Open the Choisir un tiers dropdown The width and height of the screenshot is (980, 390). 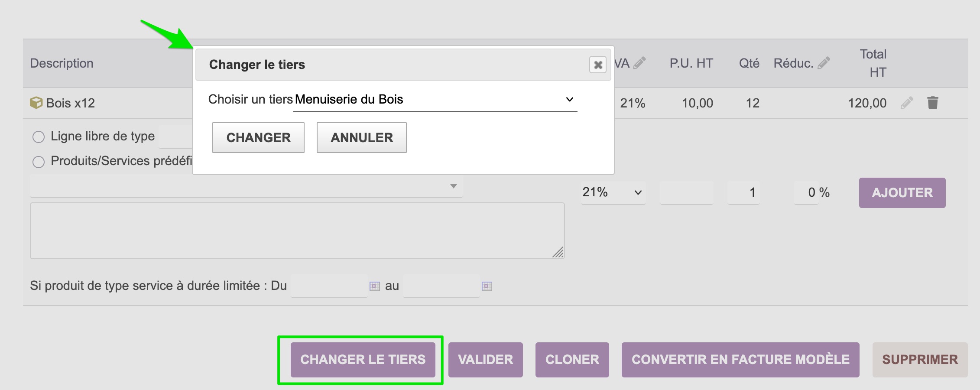tap(435, 100)
